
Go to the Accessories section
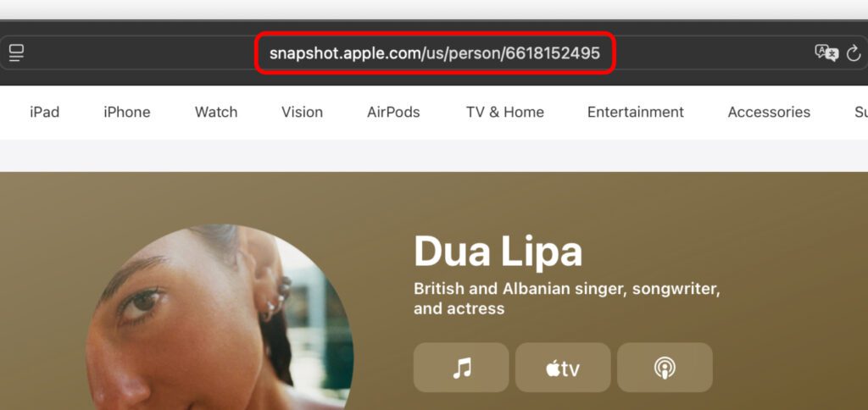(x=769, y=113)
